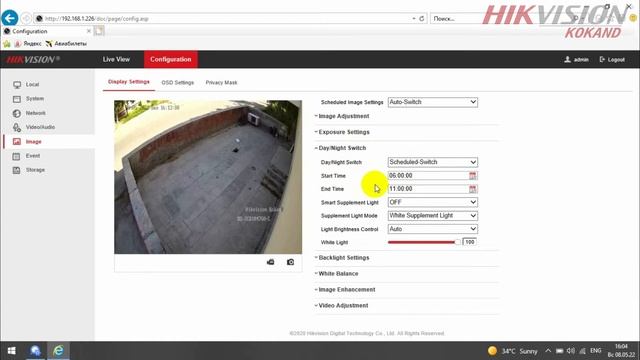Click the browser forward arrow button
This screenshot has height=360, width=640.
(x=26, y=18)
